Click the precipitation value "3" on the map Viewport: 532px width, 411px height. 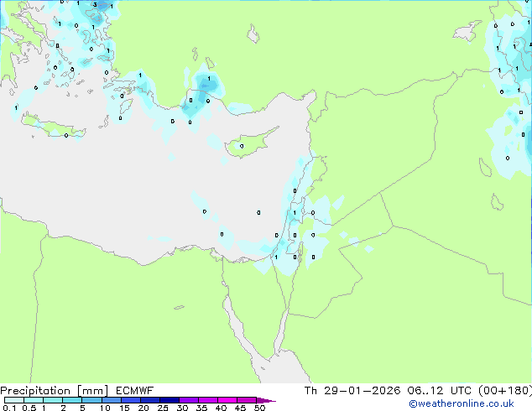[x=95, y=5]
